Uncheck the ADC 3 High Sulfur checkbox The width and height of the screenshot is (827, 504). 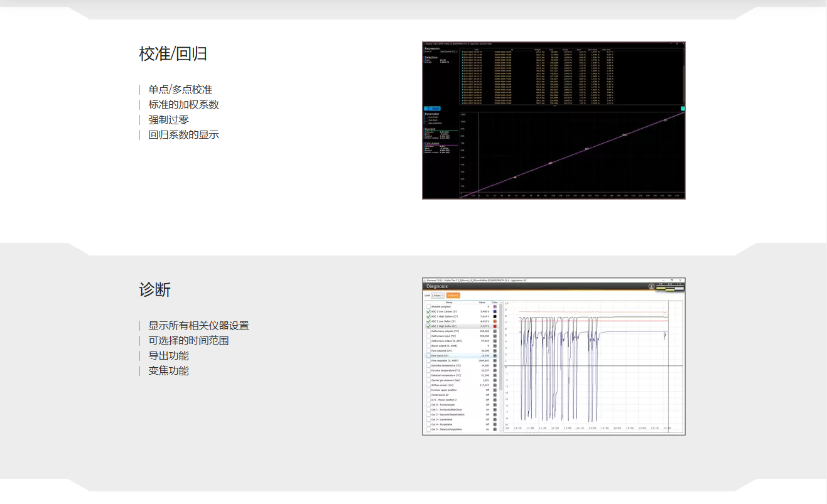[428, 326]
